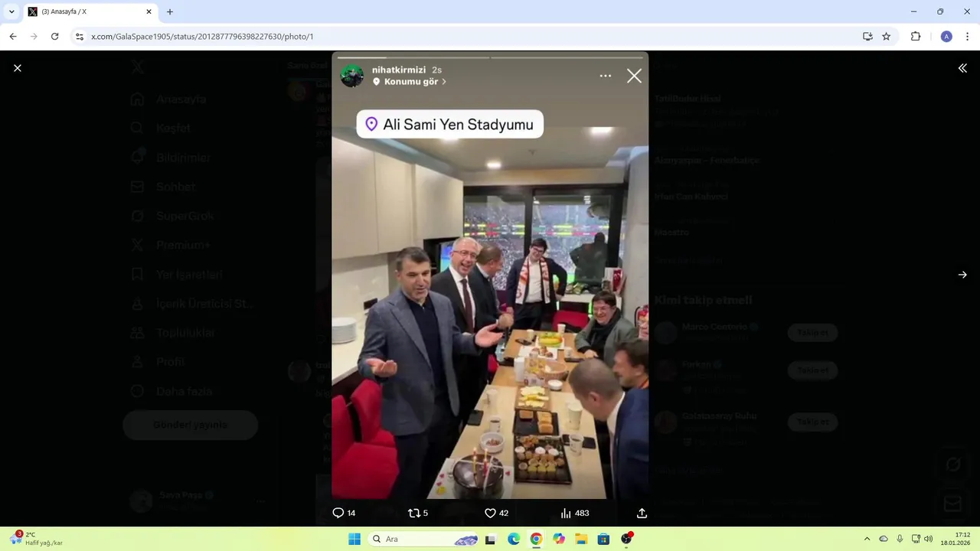Collapse the side panel with double-chevron icon
Viewport: 980px width, 551px height.
coord(962,68)
